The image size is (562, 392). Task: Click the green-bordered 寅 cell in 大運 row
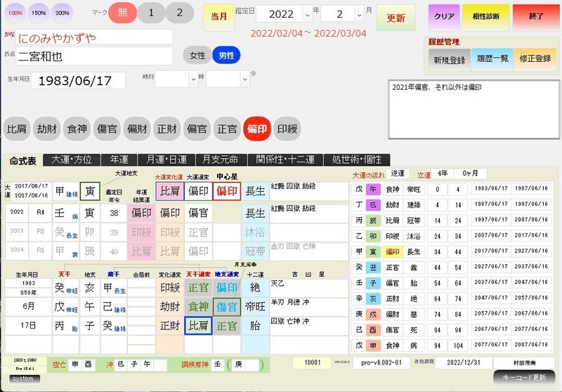[x=90, y=191]
